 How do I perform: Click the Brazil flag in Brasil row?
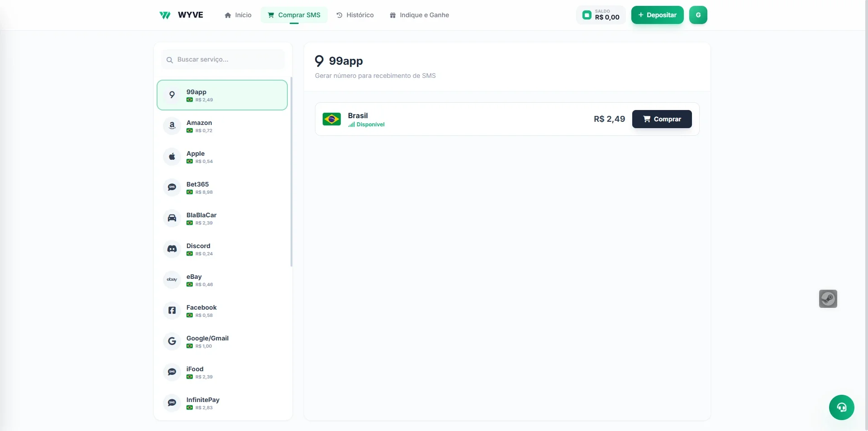point(332,119)
